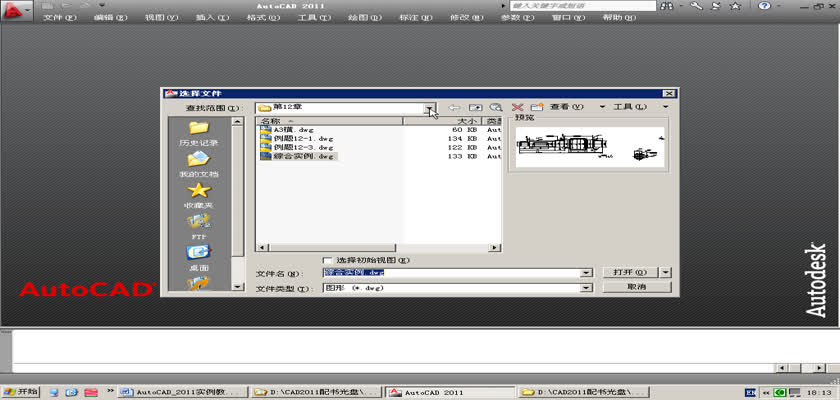Open the Back navigation arrow in file dialog
840x400 pixels.
(454, 108)
